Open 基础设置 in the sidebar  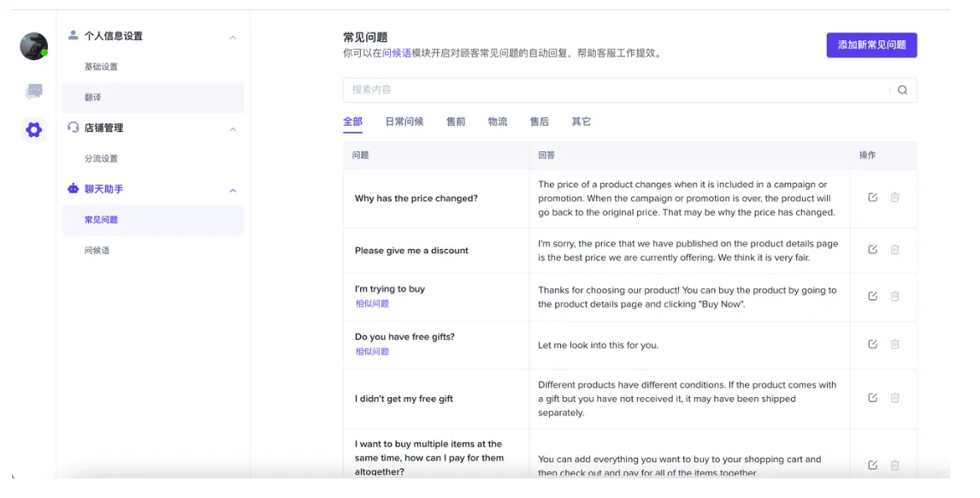click(101, 67)
